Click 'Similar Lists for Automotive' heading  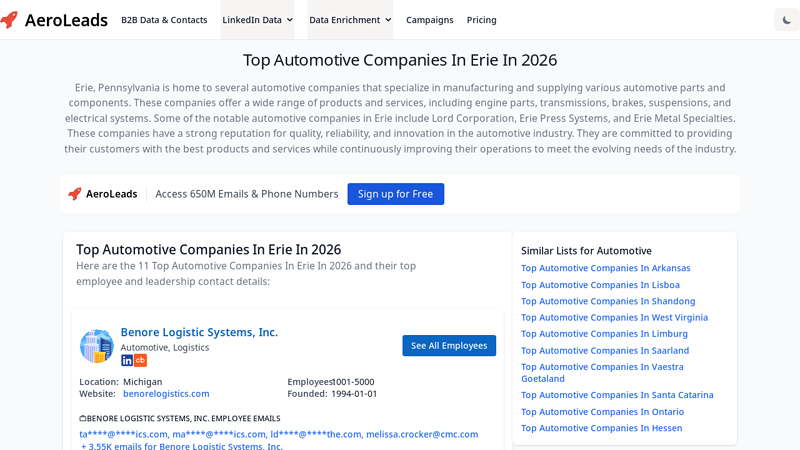pos(586,251)
